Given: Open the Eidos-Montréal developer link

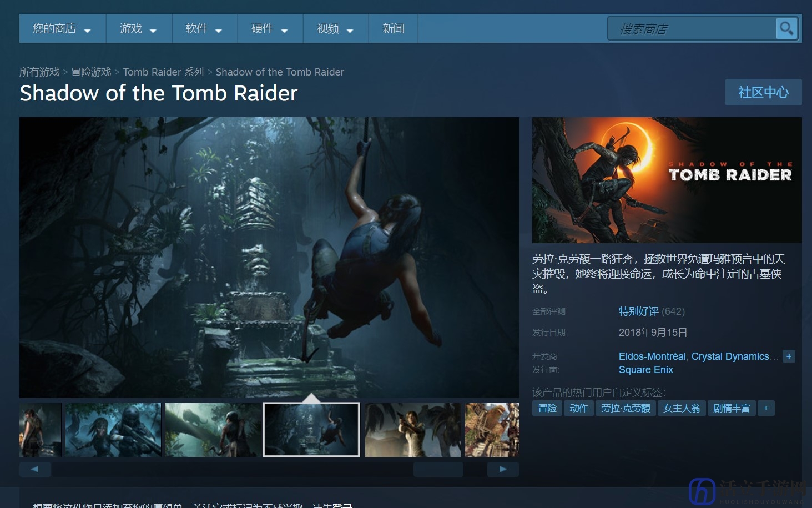Looking at the screenshot, I should (652, 356).
